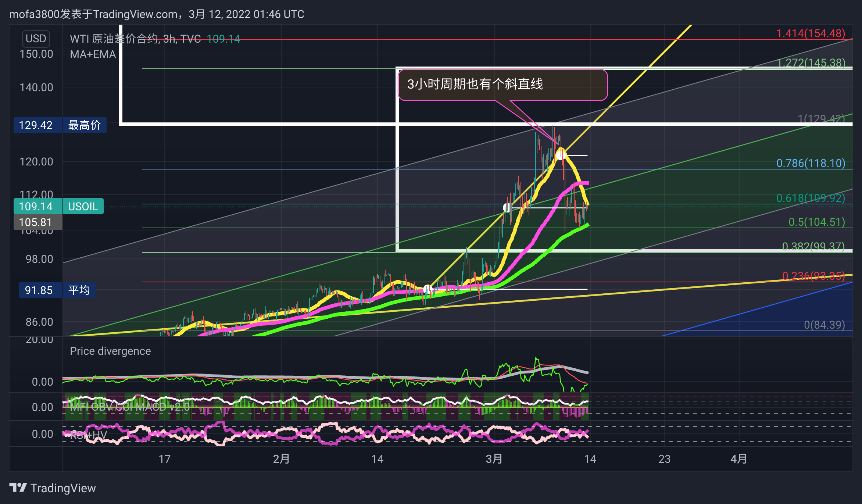
Task: Click the MFI OBV CCI MACD v2.0 indicator title
Action: [x=130, y=407]
